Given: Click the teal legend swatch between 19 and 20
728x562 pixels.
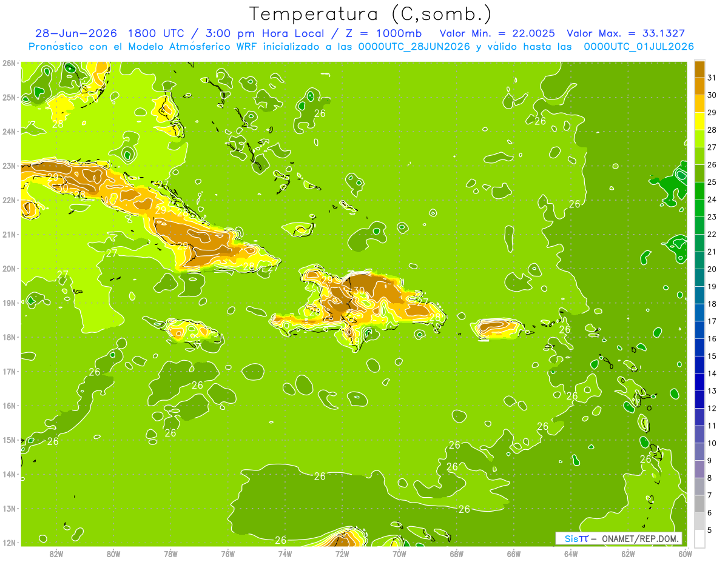Looking at the screenshot, I should pyautogui.click(x=699, y=278).
